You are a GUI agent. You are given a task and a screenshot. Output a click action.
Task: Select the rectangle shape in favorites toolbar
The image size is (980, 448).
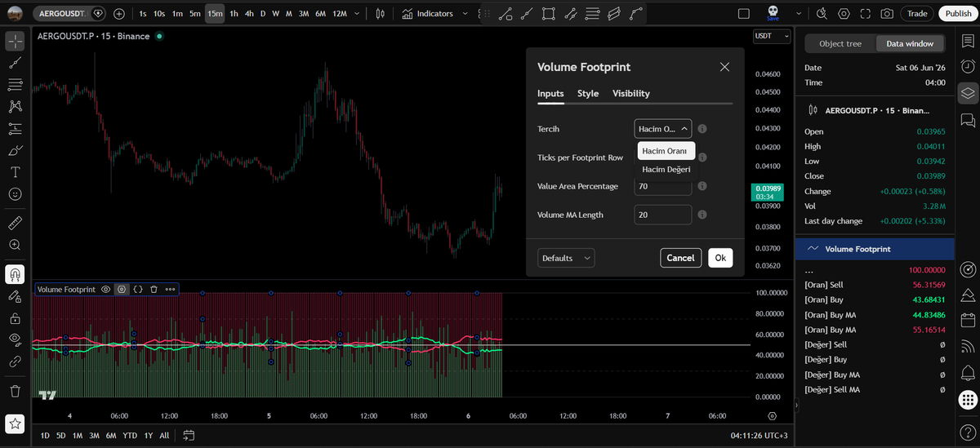click(549, 14)
